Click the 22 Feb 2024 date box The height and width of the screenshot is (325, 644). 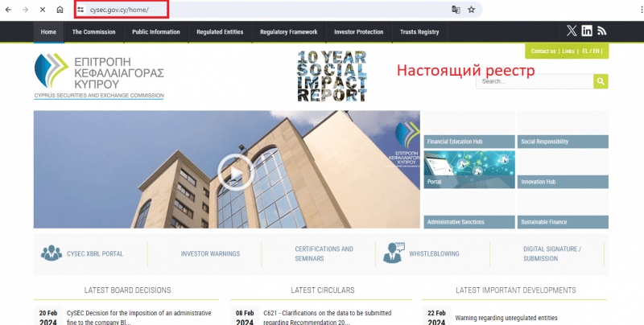436,317
